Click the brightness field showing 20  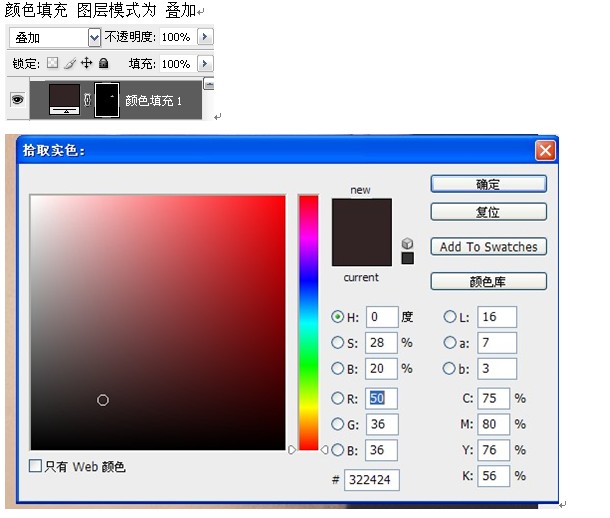(381, 368)
